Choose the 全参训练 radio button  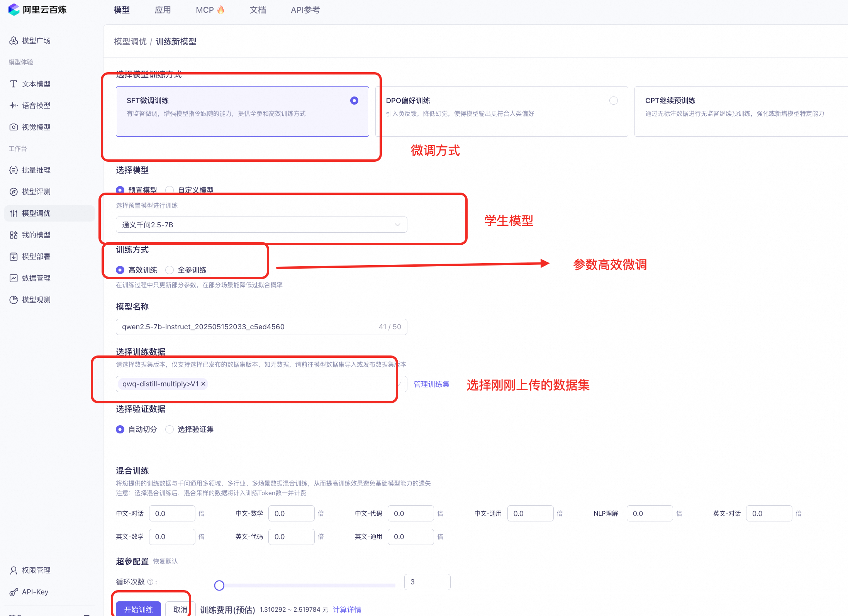(x=170, y=270)
